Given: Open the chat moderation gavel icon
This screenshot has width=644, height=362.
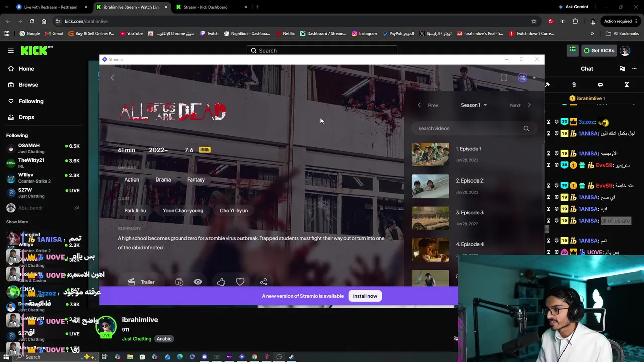Looking at the screenshot, I should click(547, 85).
